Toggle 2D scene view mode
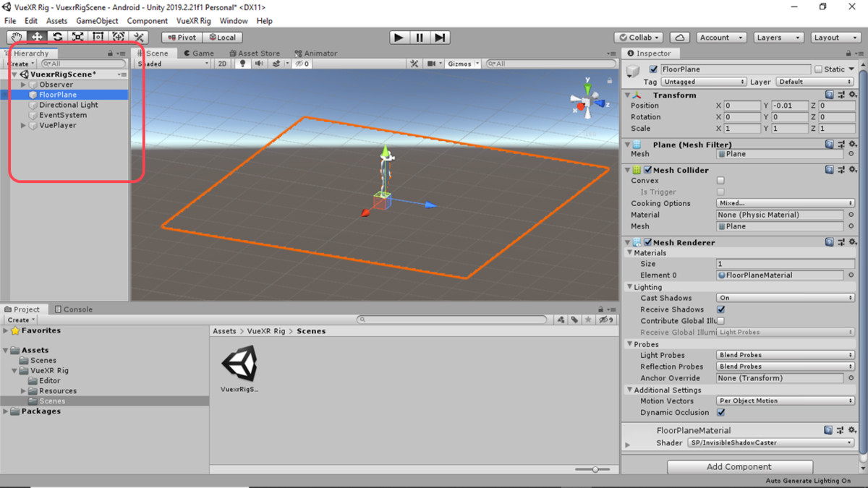This screenshot has height=488, width=868. tap(223, 64)
